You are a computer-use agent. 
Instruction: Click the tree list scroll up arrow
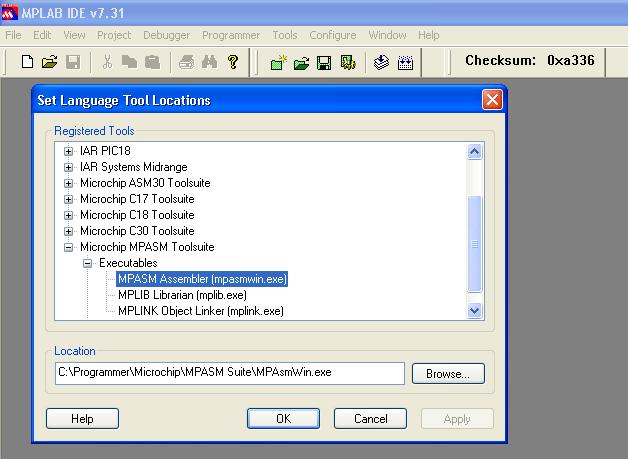pos(475,151)
